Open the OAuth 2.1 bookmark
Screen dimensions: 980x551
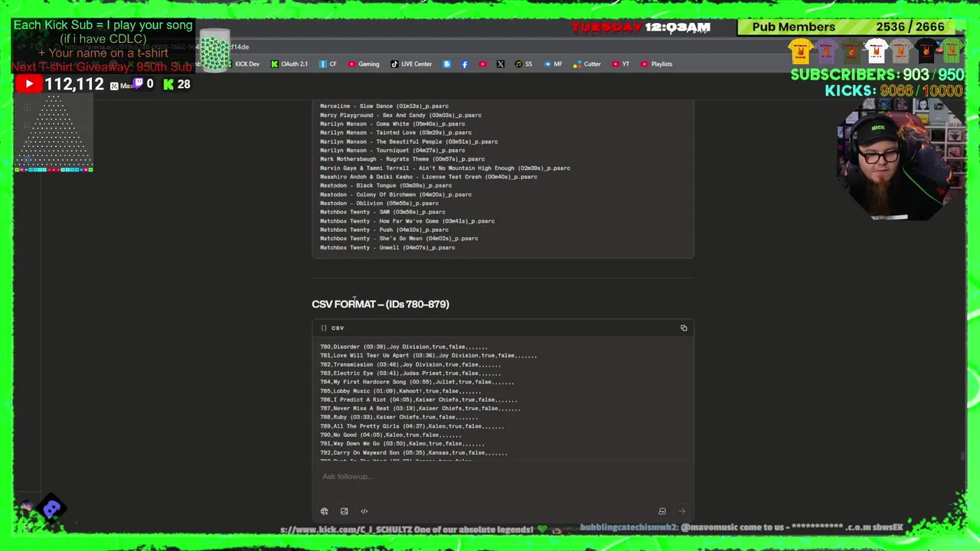point(289,64)
